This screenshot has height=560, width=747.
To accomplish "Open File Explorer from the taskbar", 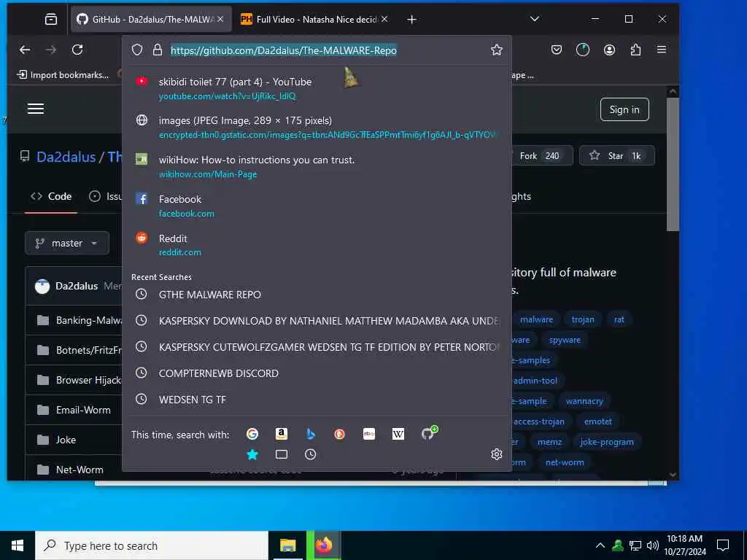I will coord(287,545).
